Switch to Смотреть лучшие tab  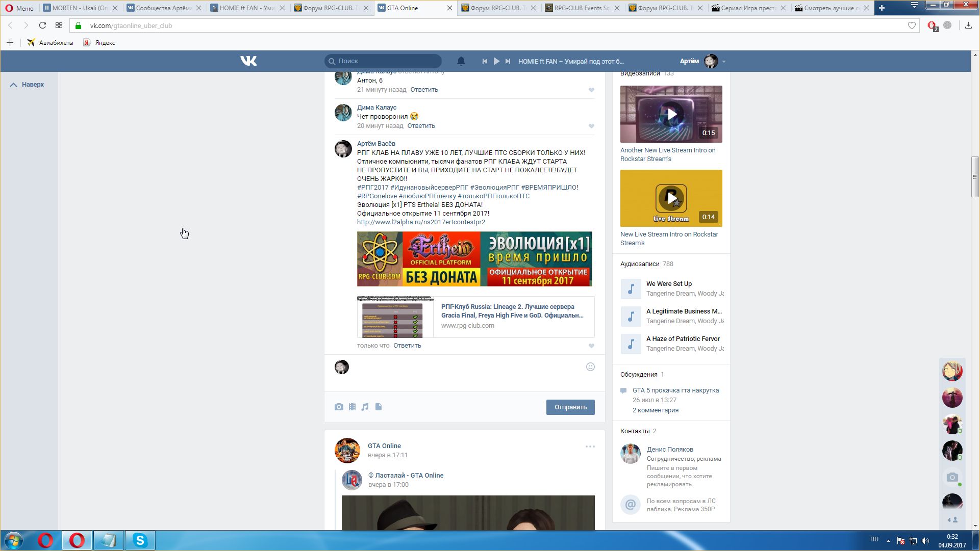(x=833, y=8)
